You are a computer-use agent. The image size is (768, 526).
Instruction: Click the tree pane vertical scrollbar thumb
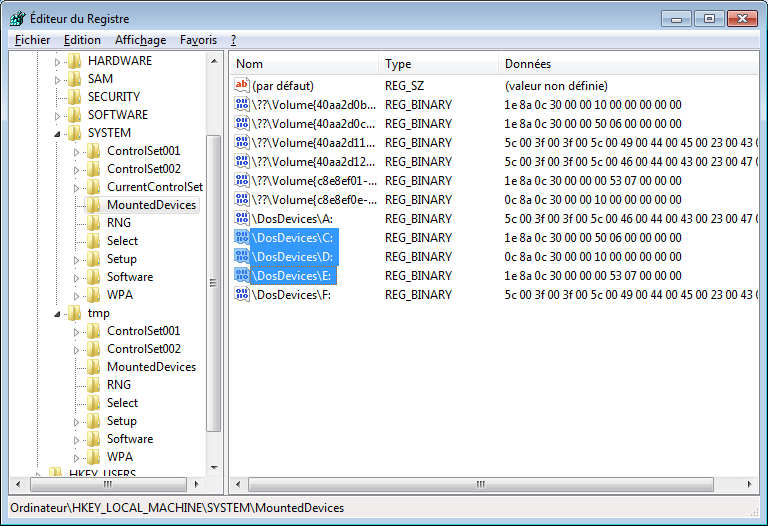[x=214, y=283]
